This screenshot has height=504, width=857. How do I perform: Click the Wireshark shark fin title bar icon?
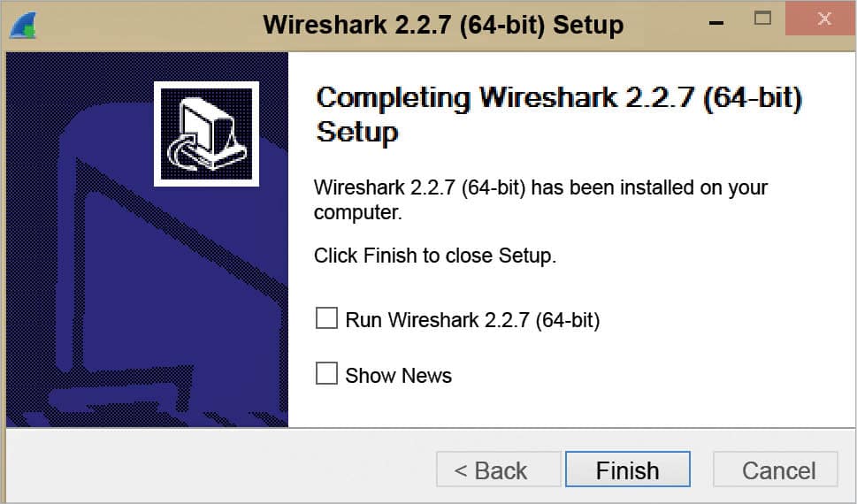tap(23, 24)
